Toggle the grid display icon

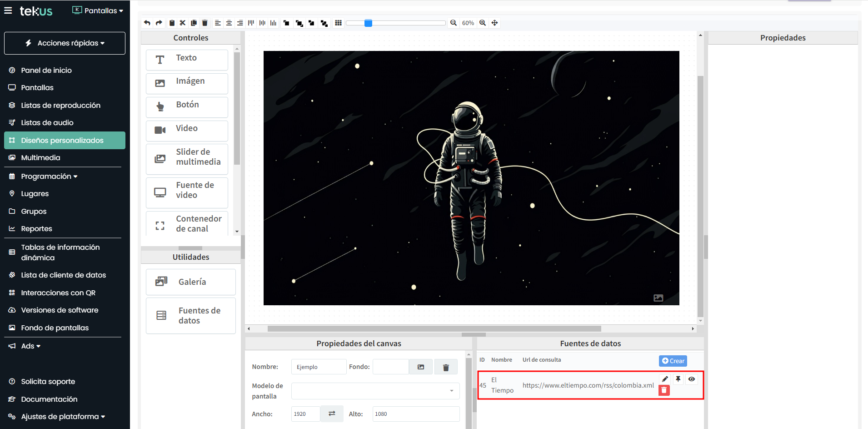338,23
